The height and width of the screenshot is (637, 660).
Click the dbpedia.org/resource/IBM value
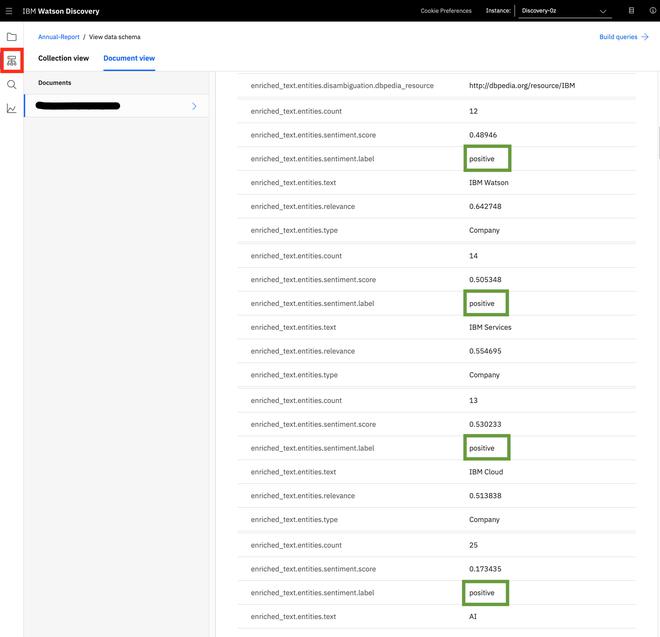point(522,85)
